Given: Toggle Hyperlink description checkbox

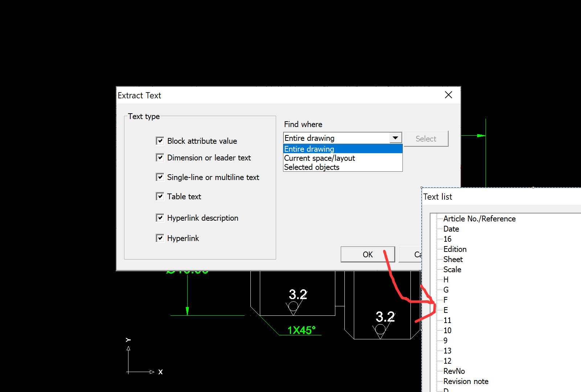Looking at the screenshot, I should click(160, 218).
